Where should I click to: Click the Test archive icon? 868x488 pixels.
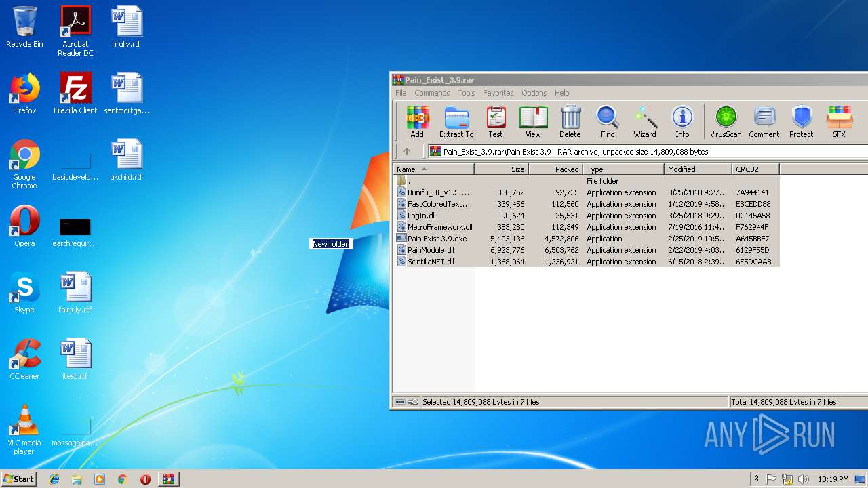pos(496,122)
